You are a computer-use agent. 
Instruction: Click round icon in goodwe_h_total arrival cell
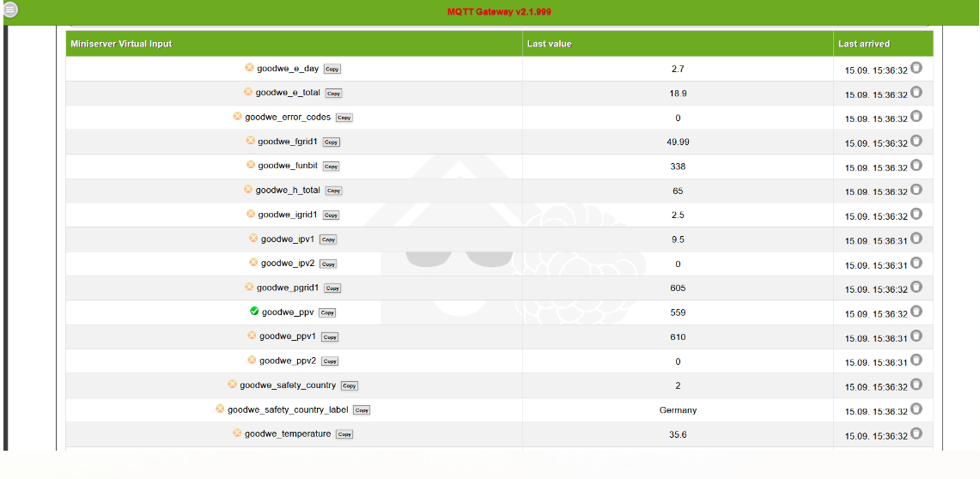point(916,190)
